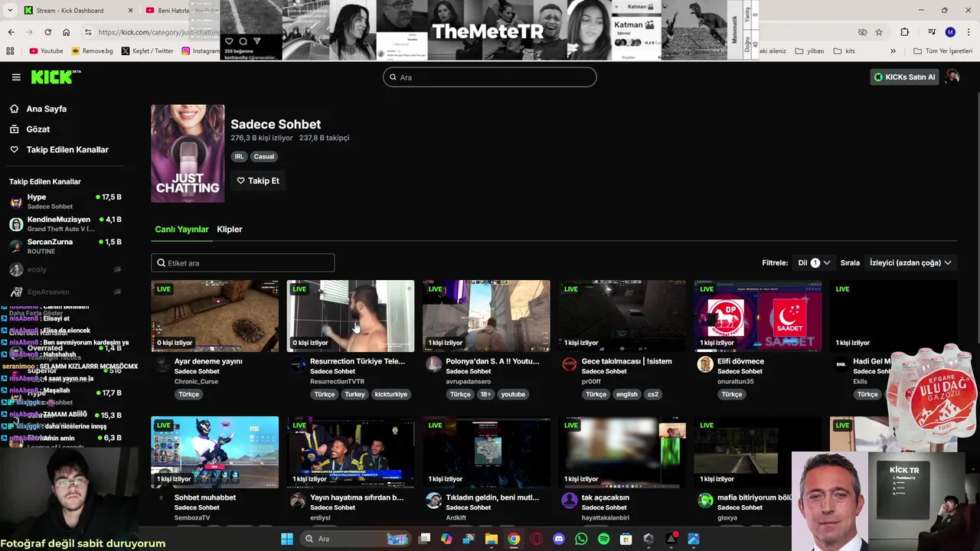
Task: Open Spotify from taskbar
Action: tap(603, 539)
